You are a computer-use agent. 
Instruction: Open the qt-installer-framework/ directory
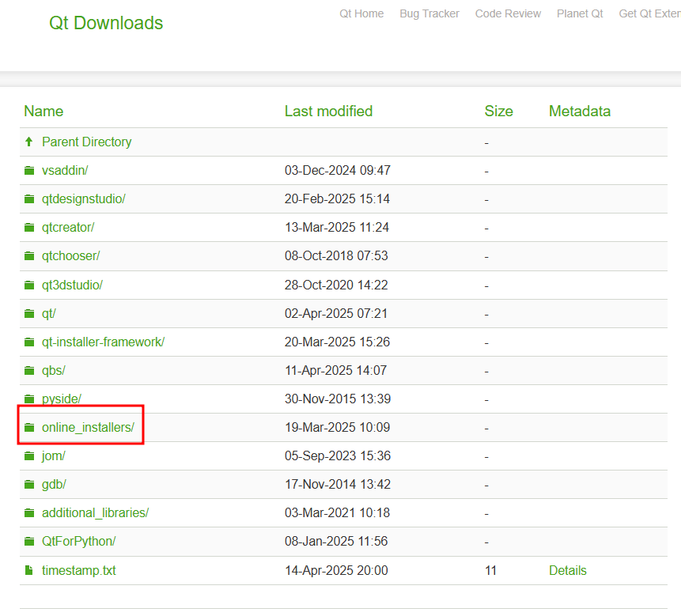pos(103,342)
